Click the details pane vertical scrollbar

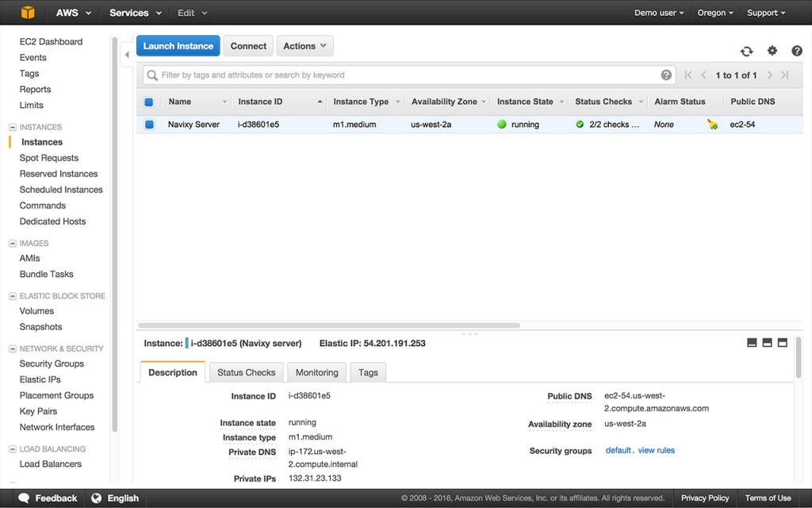pos(798,357)
